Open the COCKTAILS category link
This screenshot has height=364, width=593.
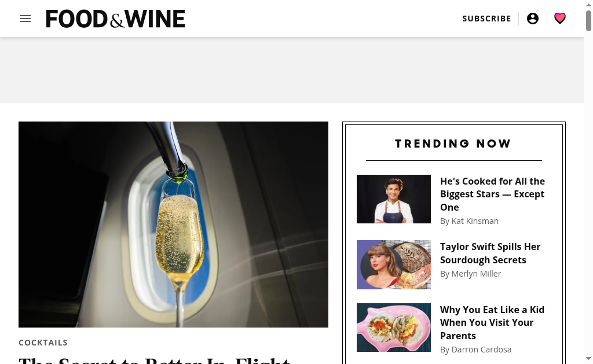43,343
